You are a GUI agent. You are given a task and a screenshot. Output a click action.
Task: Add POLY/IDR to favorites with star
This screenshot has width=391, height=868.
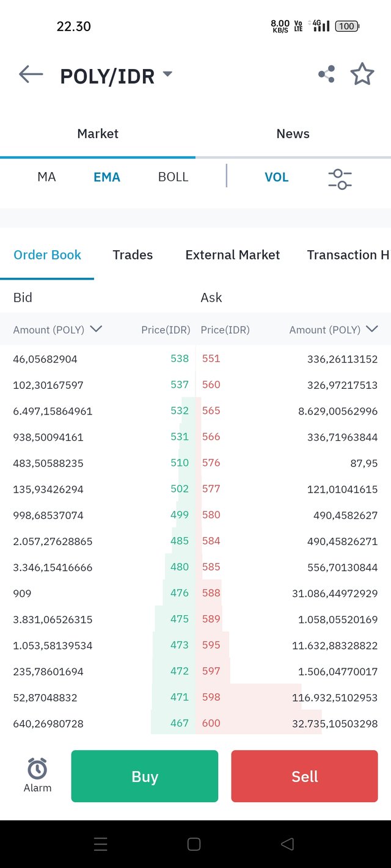(x=362, y=74)
